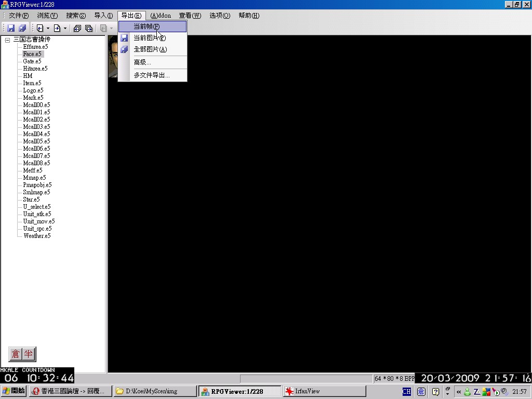Open the 导入(I) menu
Viewport: 532px width, 399px height.
click(x=103, y=16)
